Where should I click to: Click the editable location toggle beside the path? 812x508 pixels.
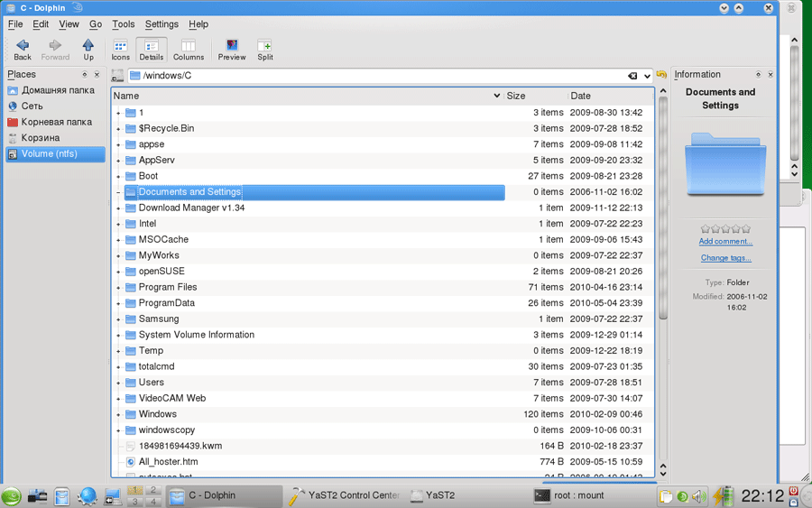tap(117, 76)
